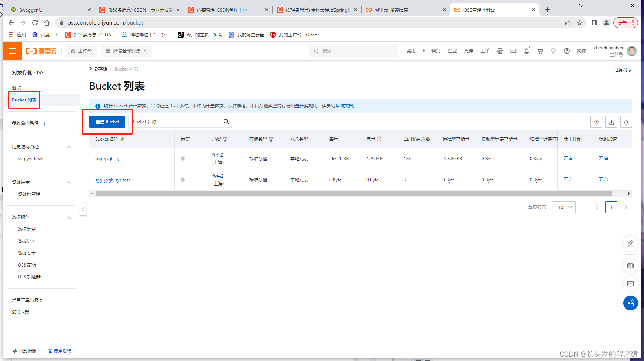Open the floating documentation book icon
644x361 pixels.
631,266
